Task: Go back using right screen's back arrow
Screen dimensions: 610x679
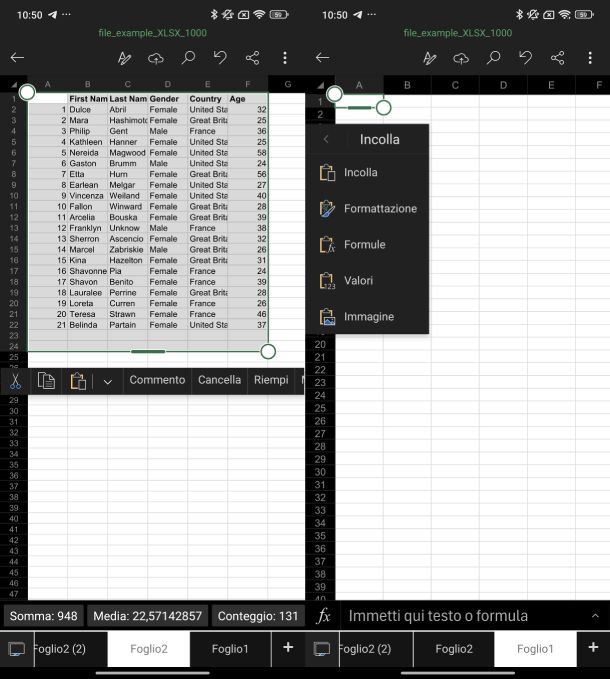Action: click(x=323, y=58)
